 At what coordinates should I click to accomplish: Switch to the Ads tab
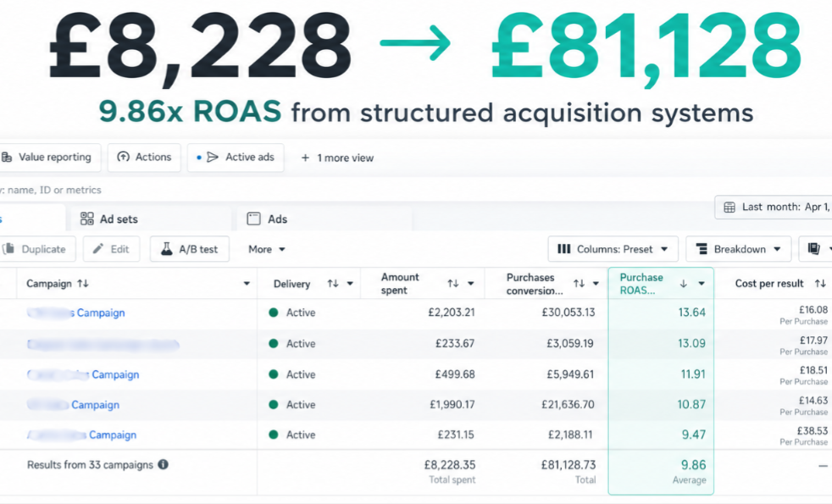(268, 219)
